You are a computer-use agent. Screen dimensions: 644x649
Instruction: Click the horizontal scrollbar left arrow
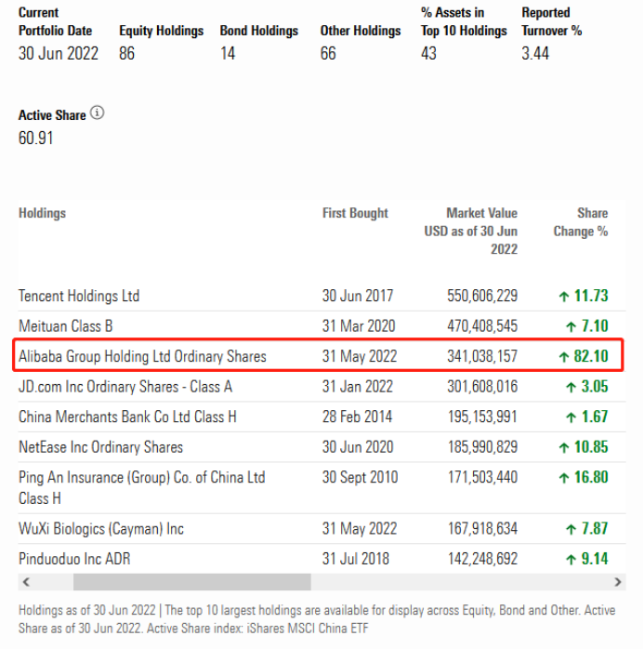(26, 582)
